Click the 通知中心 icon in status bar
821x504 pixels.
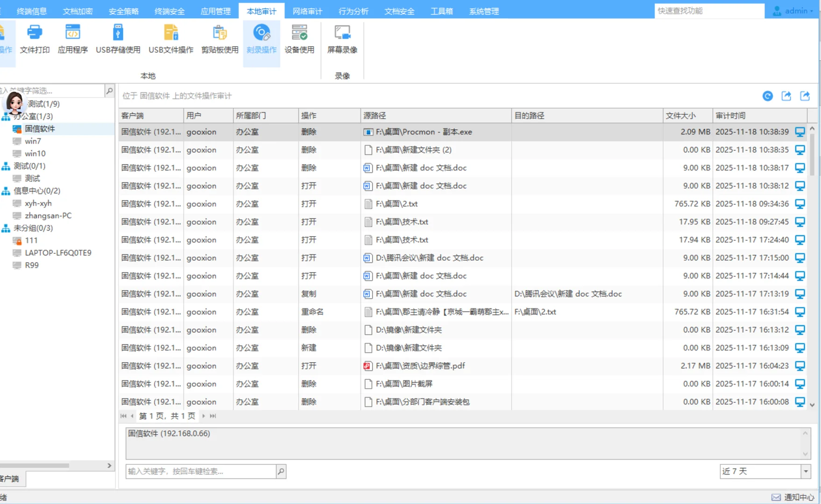pyautogui.click(x=777, y=497)
